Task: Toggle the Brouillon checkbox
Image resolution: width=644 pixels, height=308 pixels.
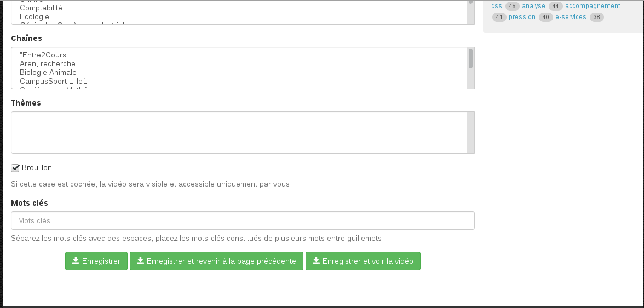Action: click(15, 168)
